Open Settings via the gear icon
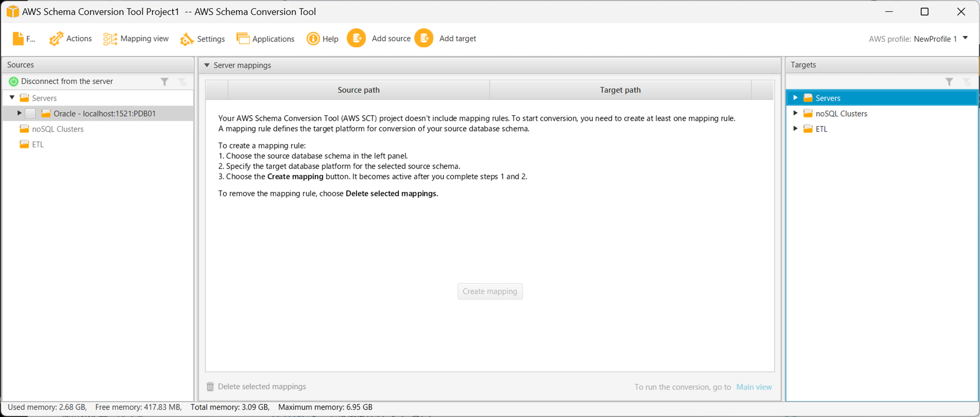 (187, 39)
